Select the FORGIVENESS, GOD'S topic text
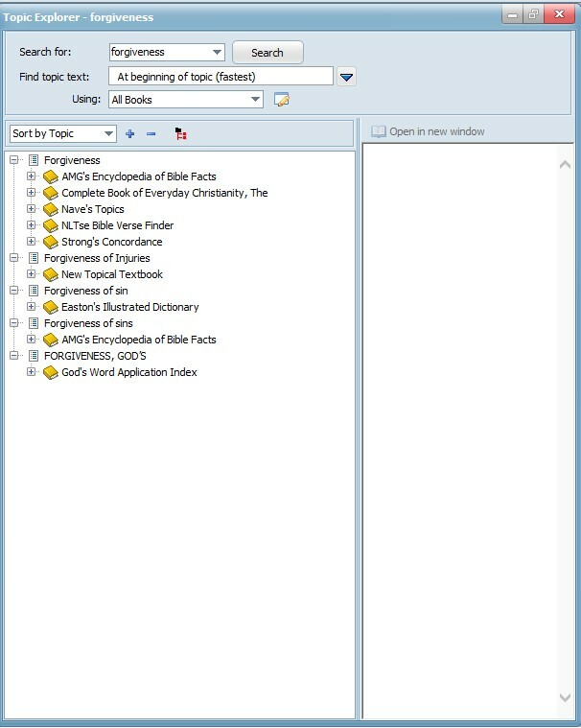 (x=95, y=356)
